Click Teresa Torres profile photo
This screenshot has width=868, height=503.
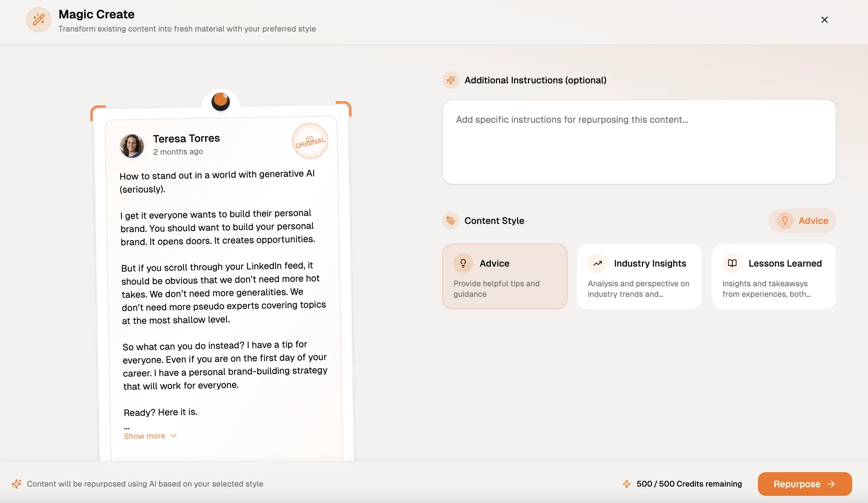click(x=132, y=146)
